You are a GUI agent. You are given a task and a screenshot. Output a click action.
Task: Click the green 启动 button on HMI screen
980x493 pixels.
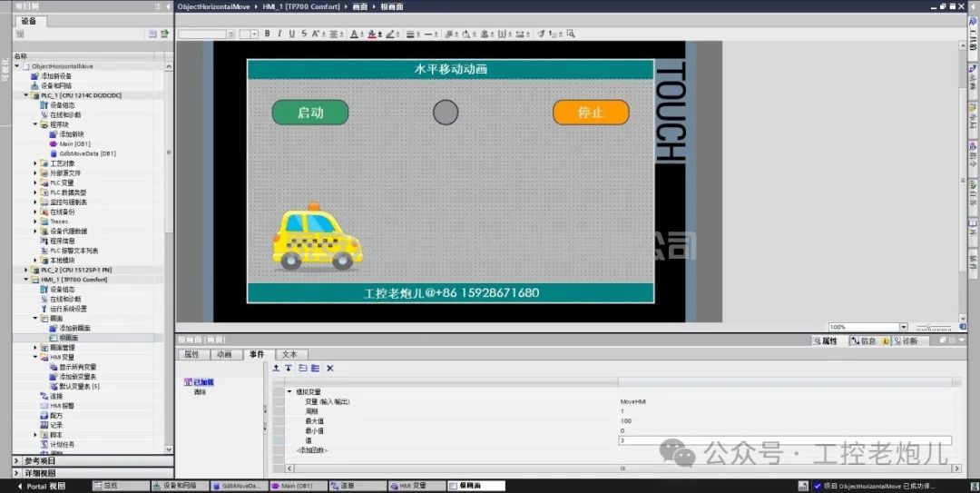[x=310, y=113]
